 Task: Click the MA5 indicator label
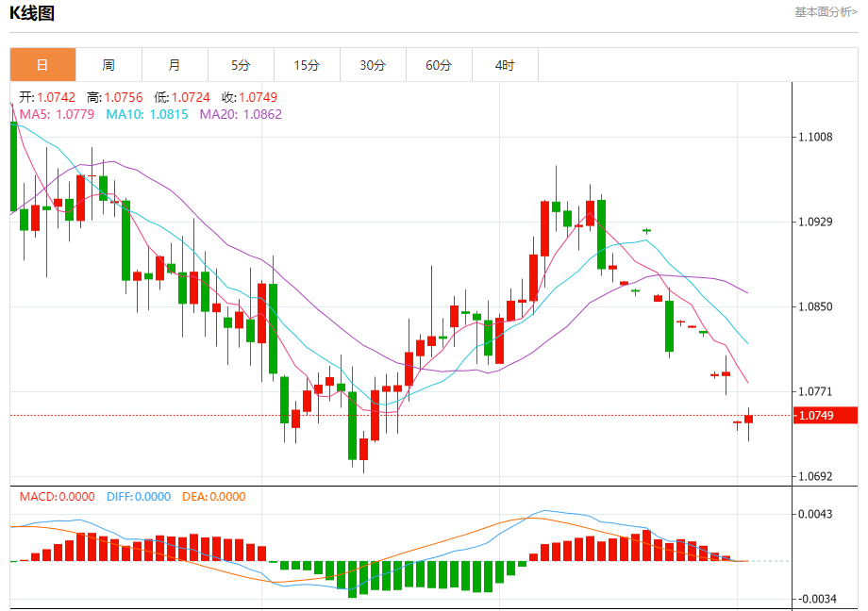pyautogui.click(x=57, y=115)
